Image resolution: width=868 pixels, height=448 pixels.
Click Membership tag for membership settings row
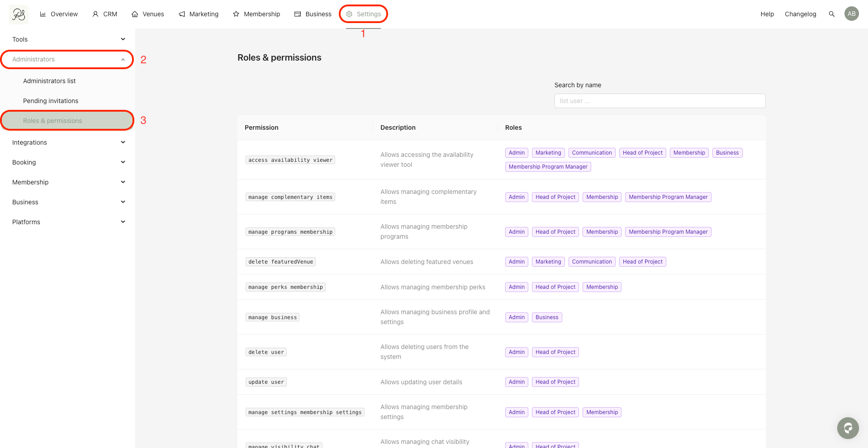coord(602,412)
